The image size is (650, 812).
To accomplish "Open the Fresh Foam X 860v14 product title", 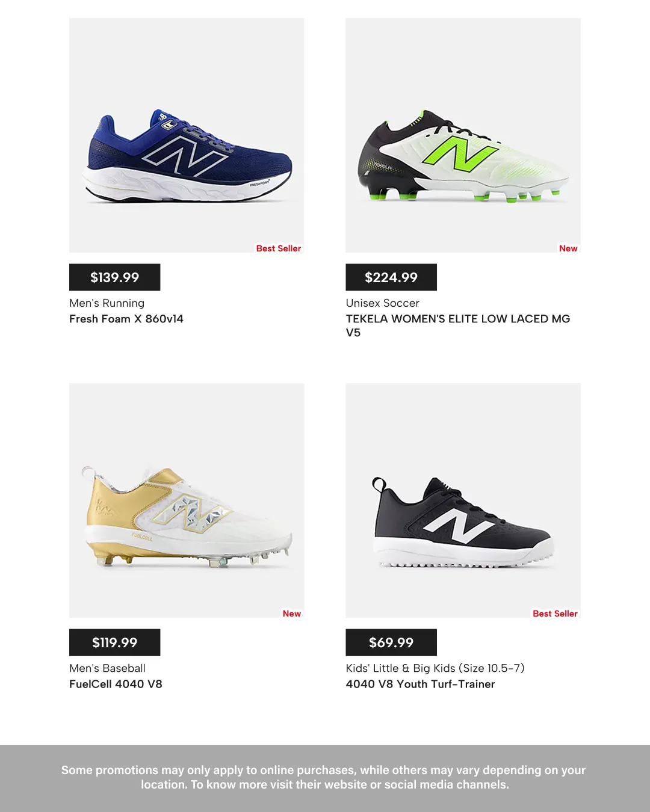I will 126,319.
